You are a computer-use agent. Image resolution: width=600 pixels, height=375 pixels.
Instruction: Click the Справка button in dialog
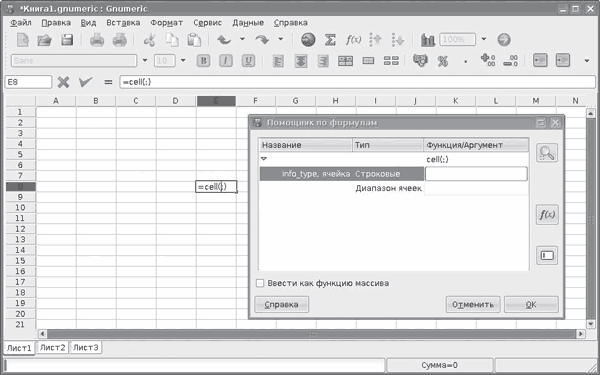point(282,305)
